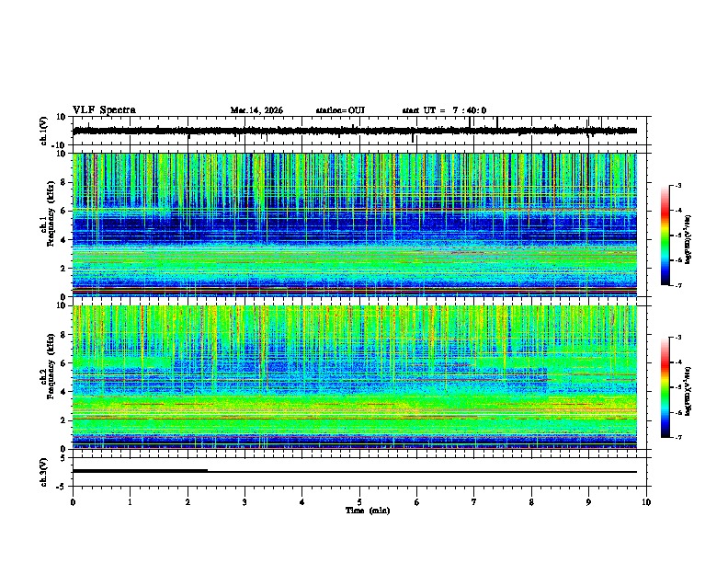
Task: Click the "-3" tick on ch.1 colorbar
Action: pyautogui.click(x=678, y=185)
